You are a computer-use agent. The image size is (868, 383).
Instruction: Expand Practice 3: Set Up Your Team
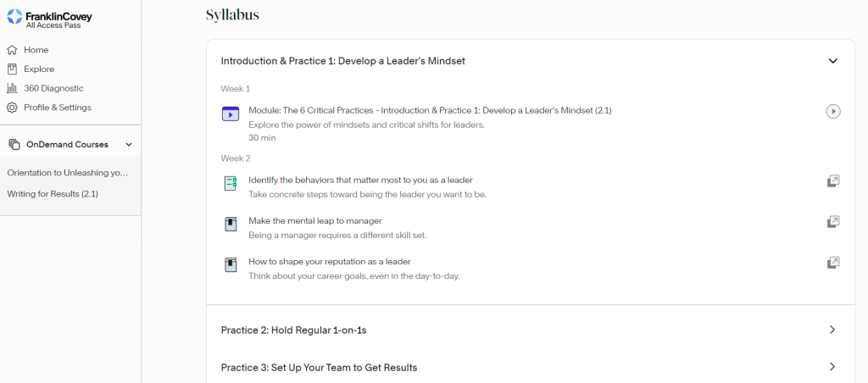(832, 367)
